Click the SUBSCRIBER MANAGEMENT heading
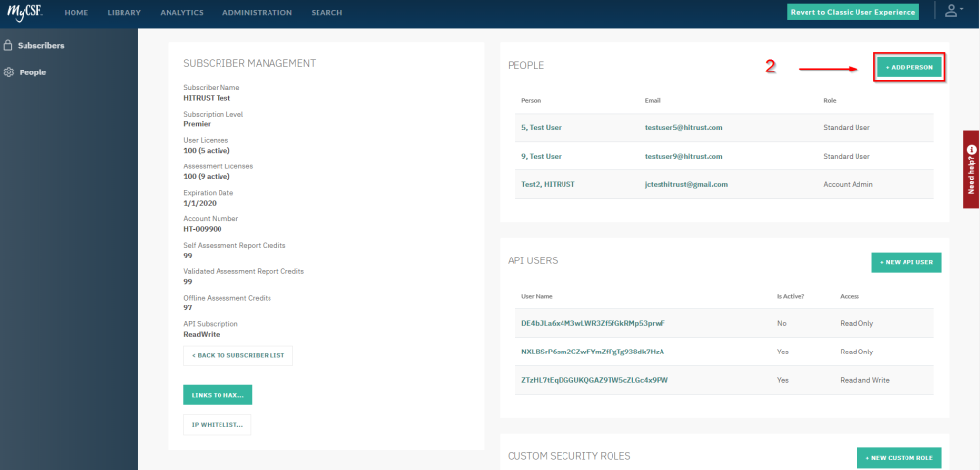The image size is (980, 470). tap(249, 63)
